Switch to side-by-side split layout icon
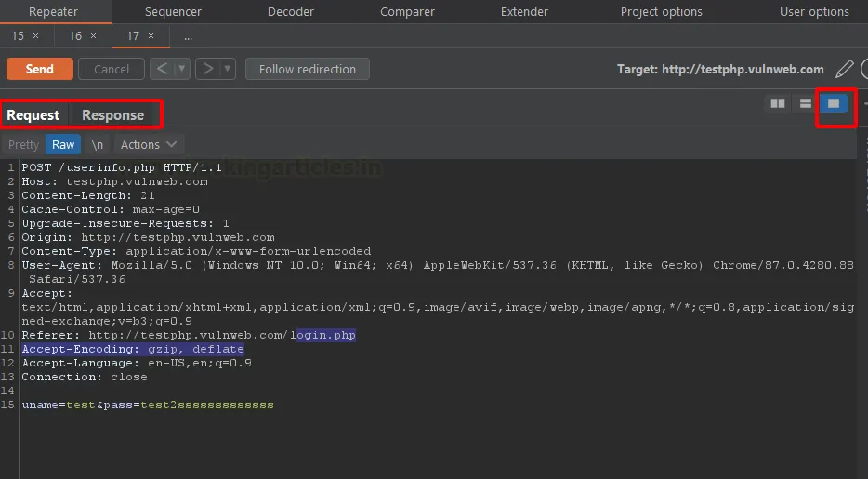The height and width of the screenshot is (479, 868). click(778, 103)
